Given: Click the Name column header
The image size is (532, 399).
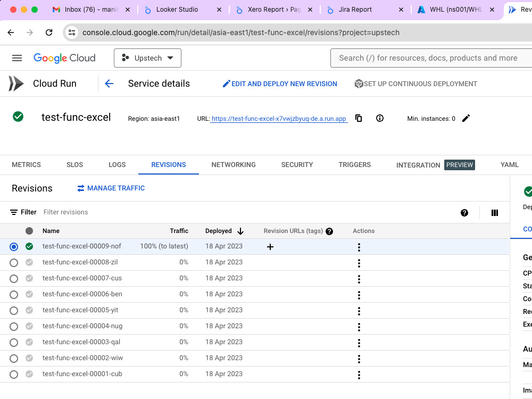Looking at the screenshot, I should [x=51, y=231].
